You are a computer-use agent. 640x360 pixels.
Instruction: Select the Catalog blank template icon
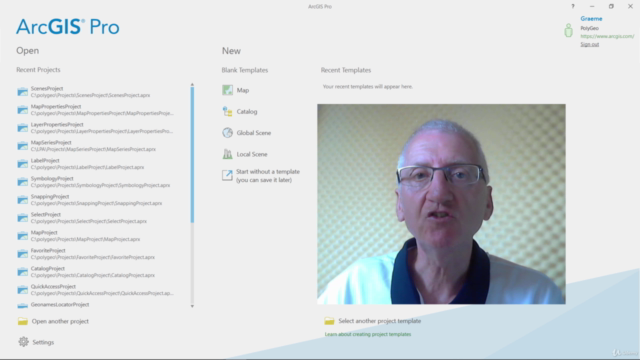point(227,111)
